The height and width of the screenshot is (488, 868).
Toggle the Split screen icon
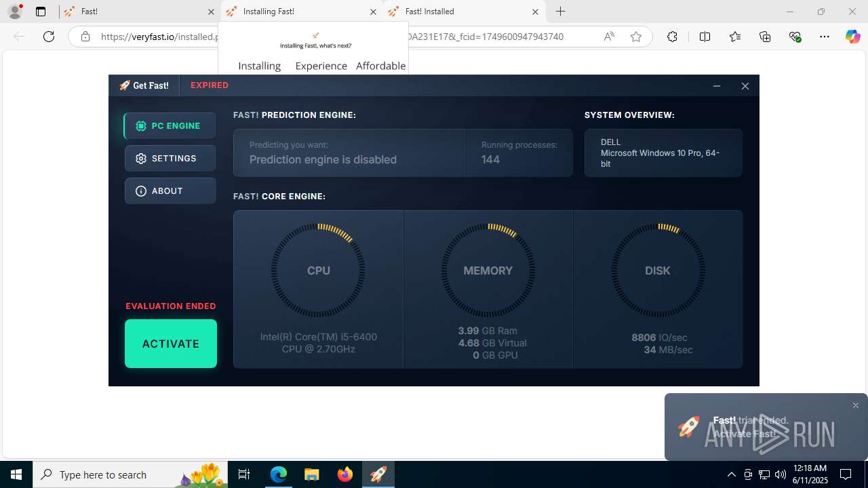[x=705, y=37]
